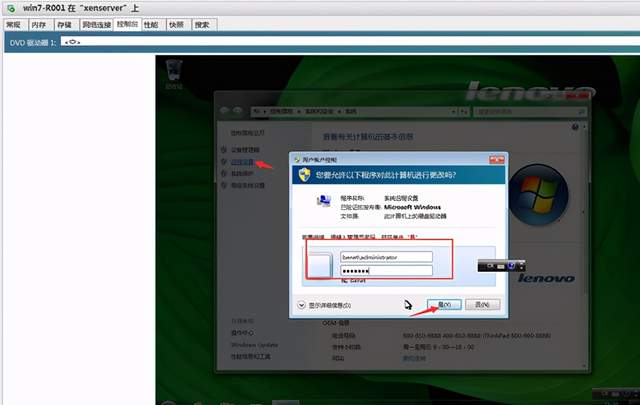Click the help question-mark icon in System window
The width and height of the screenshot is (640, 405).
click(575, 127)
